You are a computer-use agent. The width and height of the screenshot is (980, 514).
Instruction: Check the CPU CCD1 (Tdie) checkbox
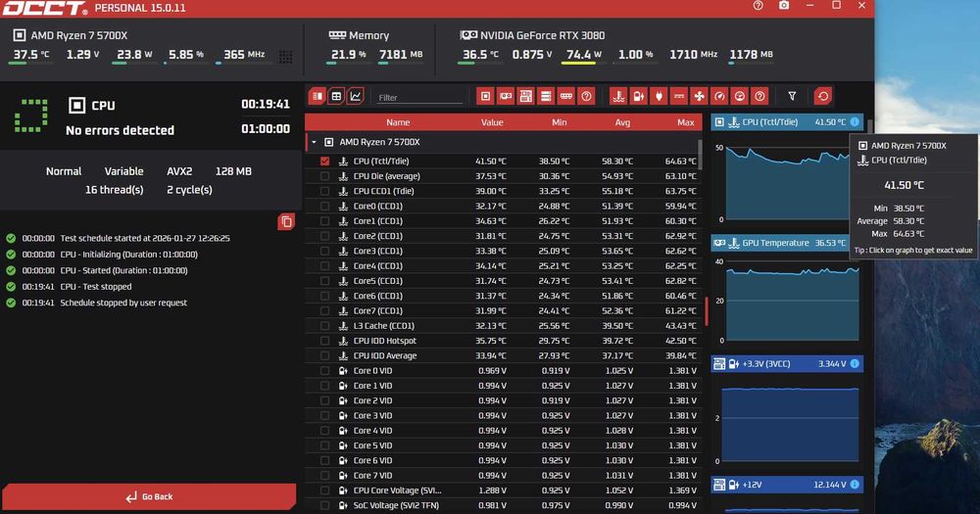pyautogui.click(x=324, y=191)
